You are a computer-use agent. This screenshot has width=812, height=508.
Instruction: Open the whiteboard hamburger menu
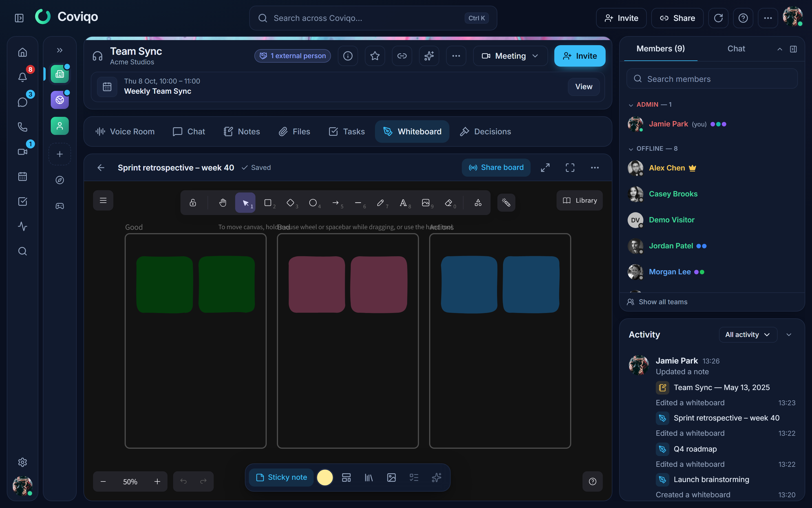pyautogui.click(x=103, y=201)
